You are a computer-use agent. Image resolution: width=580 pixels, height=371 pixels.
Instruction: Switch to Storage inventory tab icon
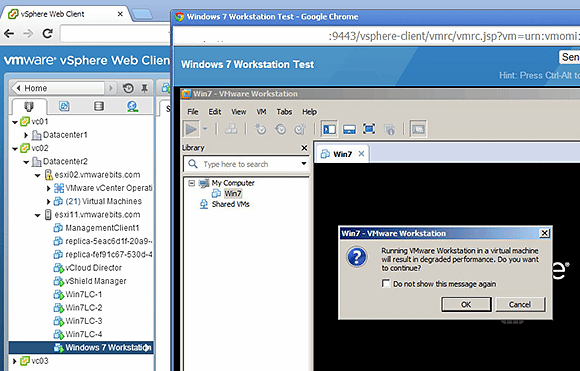98,107
